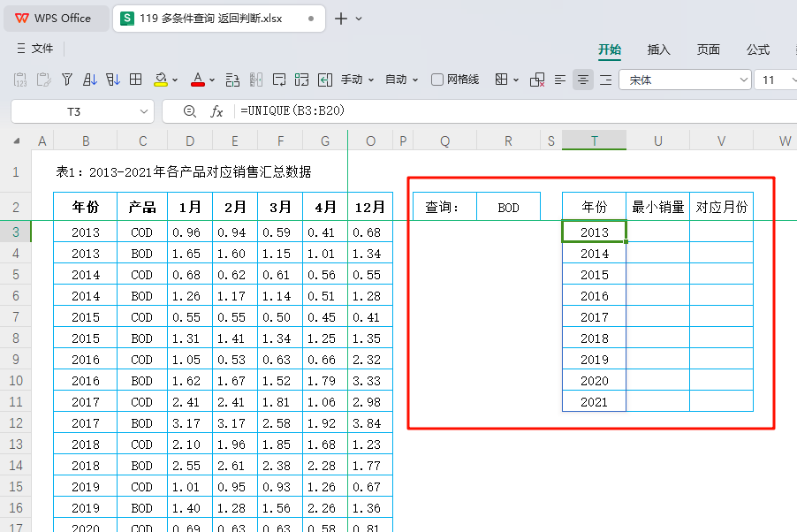This screenshot has height=532, width=797.
Task: Click the select all corner triangle
Action: coord(17,141)
